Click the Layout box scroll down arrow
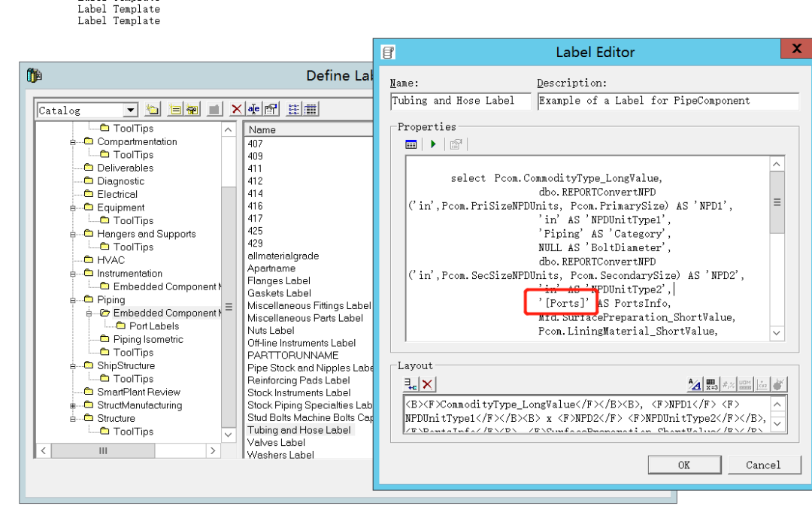This screenshot has height=506, width=812. [x=777, y=423]
